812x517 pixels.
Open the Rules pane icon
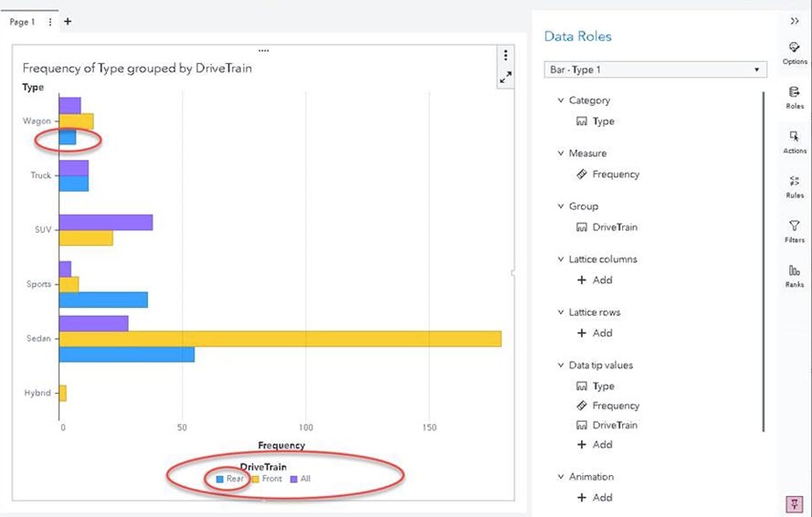click(x=795, y=181)
